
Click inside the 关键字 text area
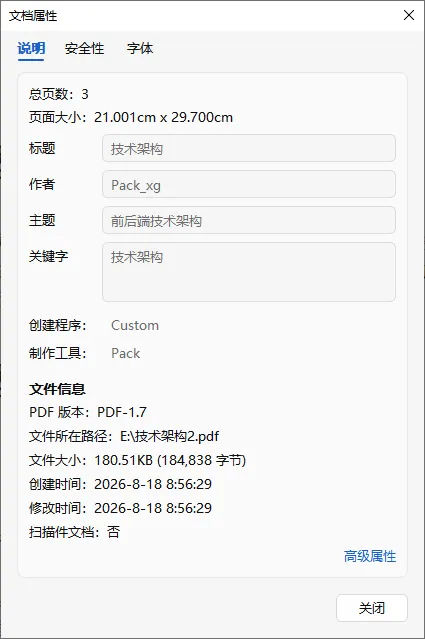click(x=249, y=272)
